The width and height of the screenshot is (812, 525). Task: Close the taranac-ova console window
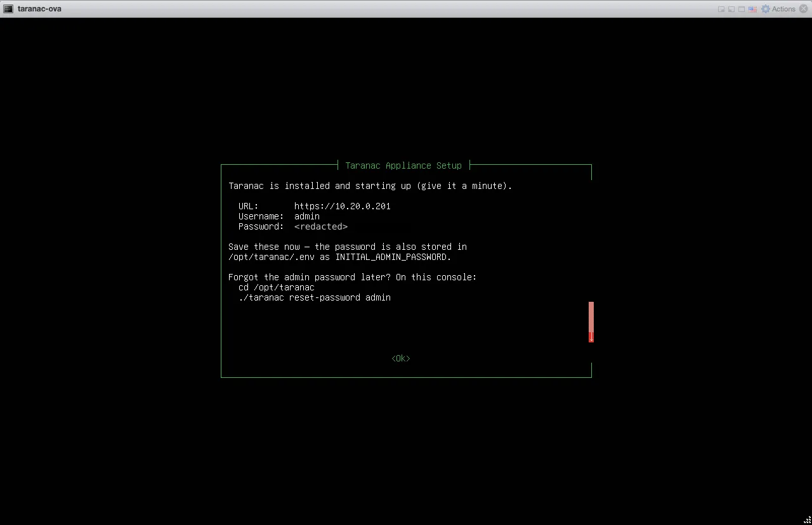pos(804,9)
